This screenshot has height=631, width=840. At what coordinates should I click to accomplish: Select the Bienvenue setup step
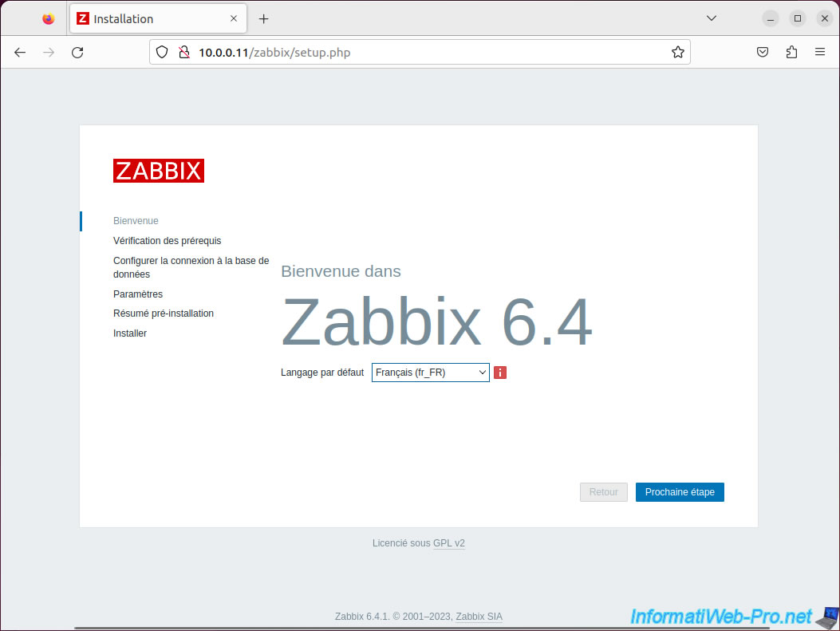(x=136, y=221)
